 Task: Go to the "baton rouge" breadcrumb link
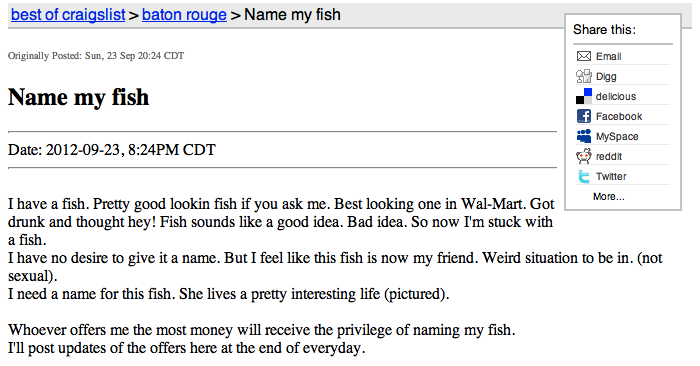coord(184,15)
